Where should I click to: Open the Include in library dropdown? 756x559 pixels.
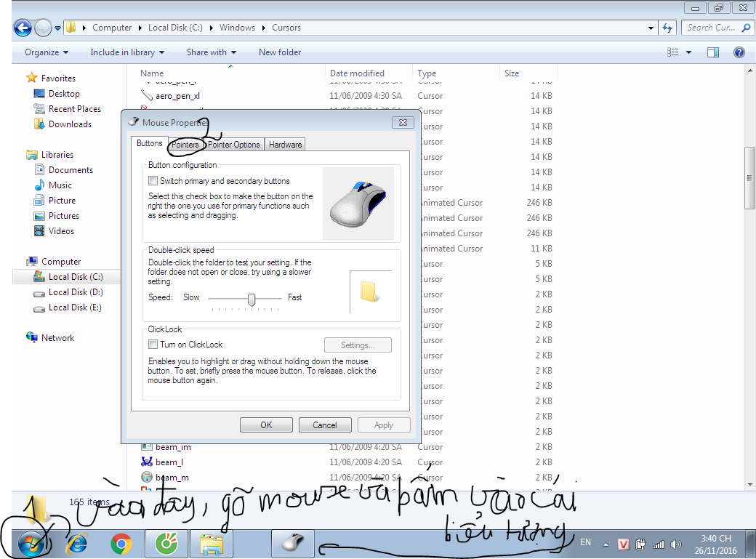tap(127, 52)
